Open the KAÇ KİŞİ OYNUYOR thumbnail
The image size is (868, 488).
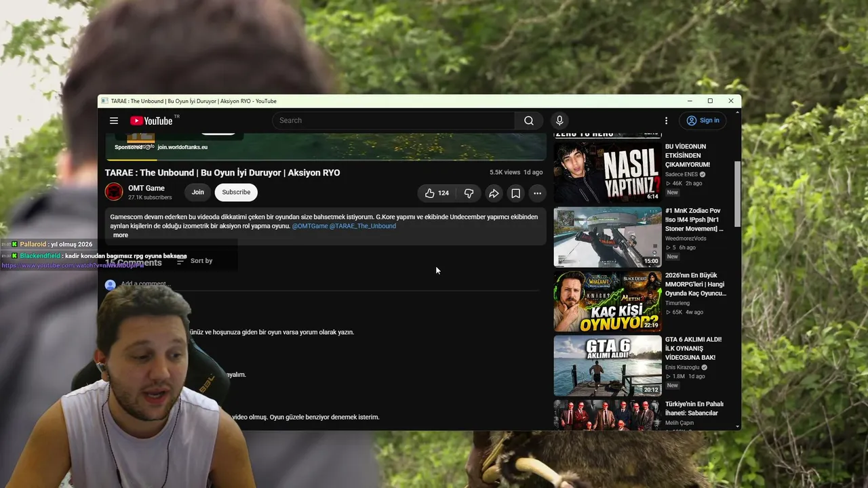[x=608, y=302]
